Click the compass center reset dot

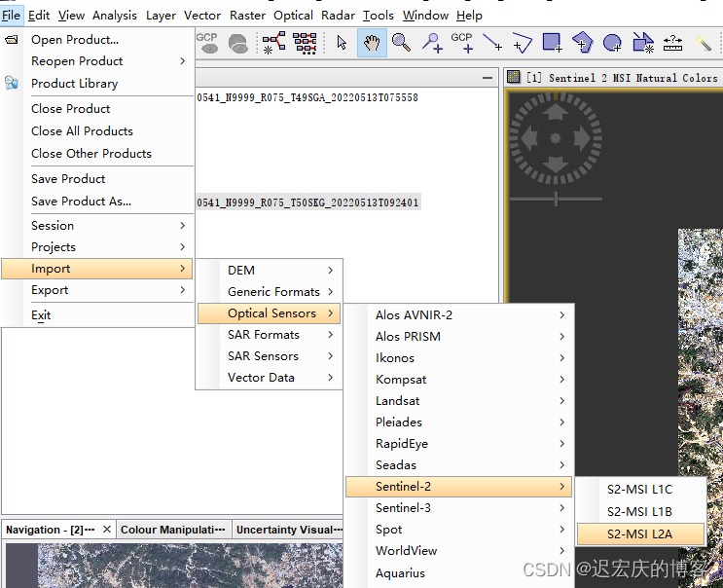click(x=556, y=138)
